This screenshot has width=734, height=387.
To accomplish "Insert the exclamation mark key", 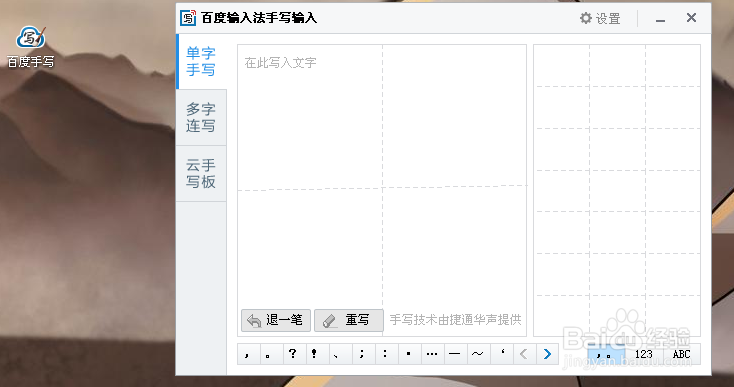I will [x=317, y=354].
